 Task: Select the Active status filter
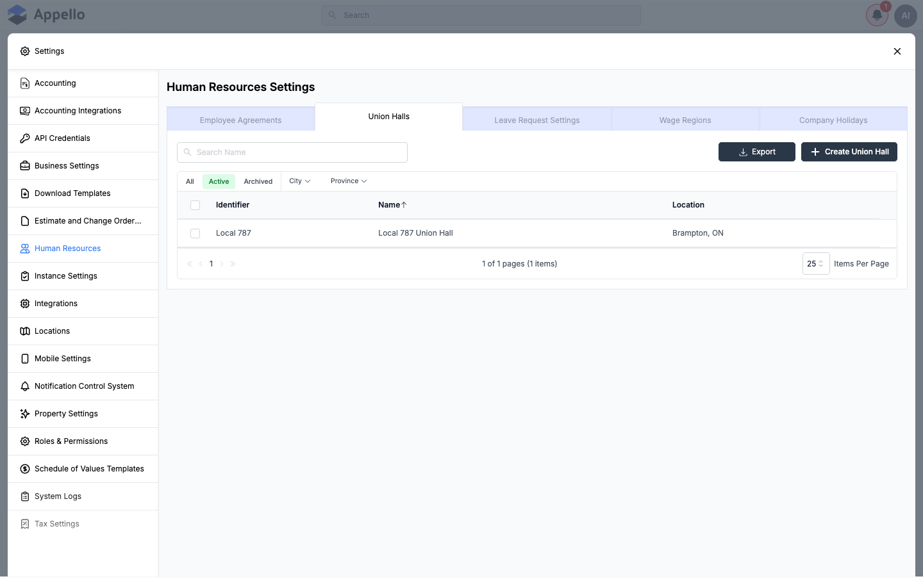click(219, 181)
